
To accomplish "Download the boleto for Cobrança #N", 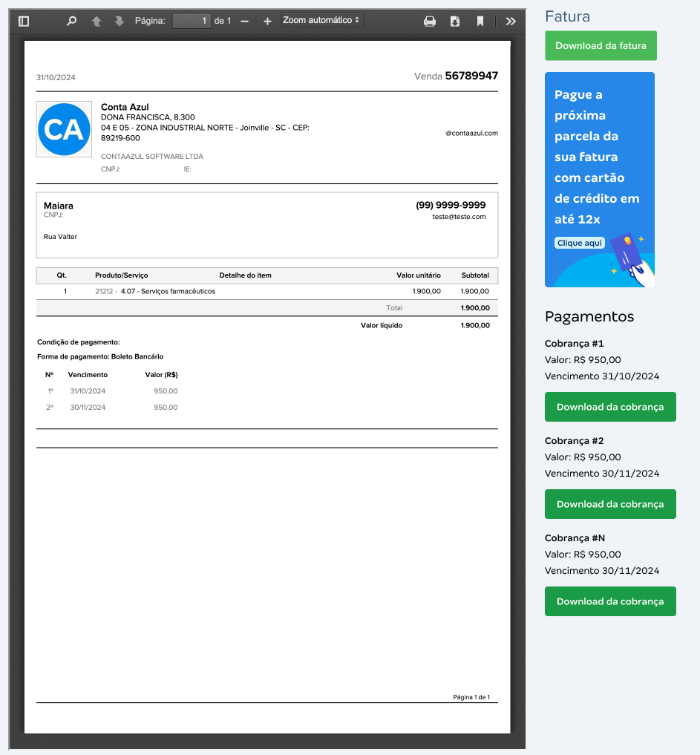I will (610, 601).
